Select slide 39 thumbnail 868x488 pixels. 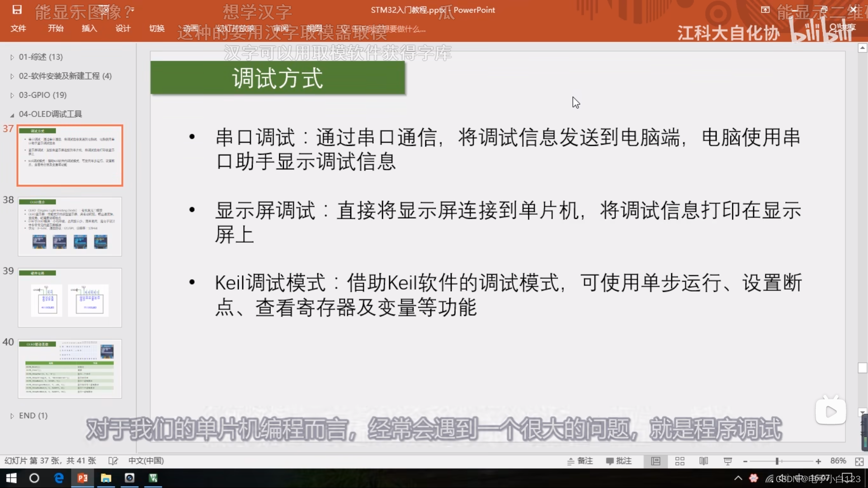(x=70, y=298)
